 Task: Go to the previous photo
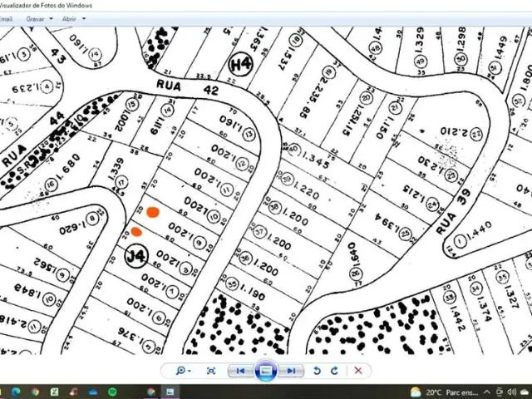240,371
